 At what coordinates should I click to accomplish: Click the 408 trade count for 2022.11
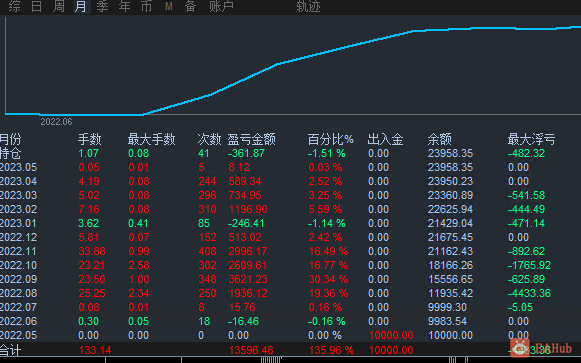point(207,251)
